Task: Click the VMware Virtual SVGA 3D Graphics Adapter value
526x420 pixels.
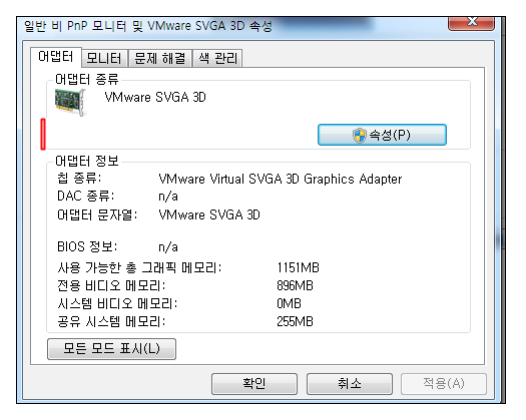Action: pyautogui.click(x=280, y=179)
